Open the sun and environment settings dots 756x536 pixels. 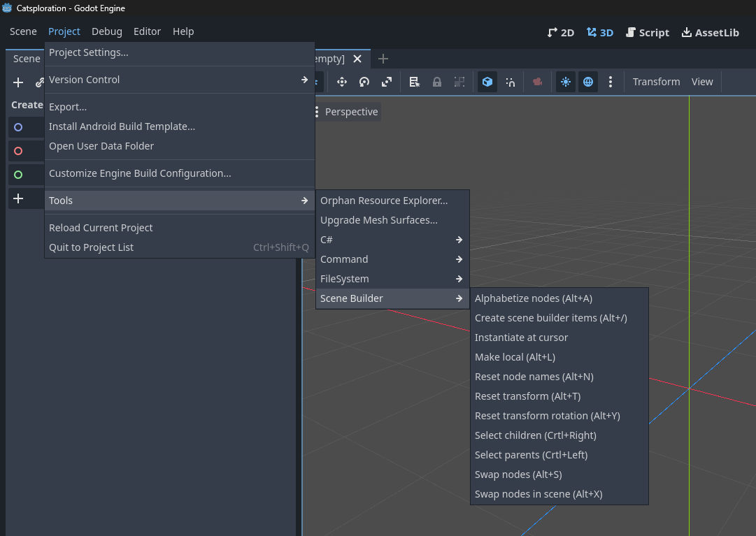(x=611, y=82)
